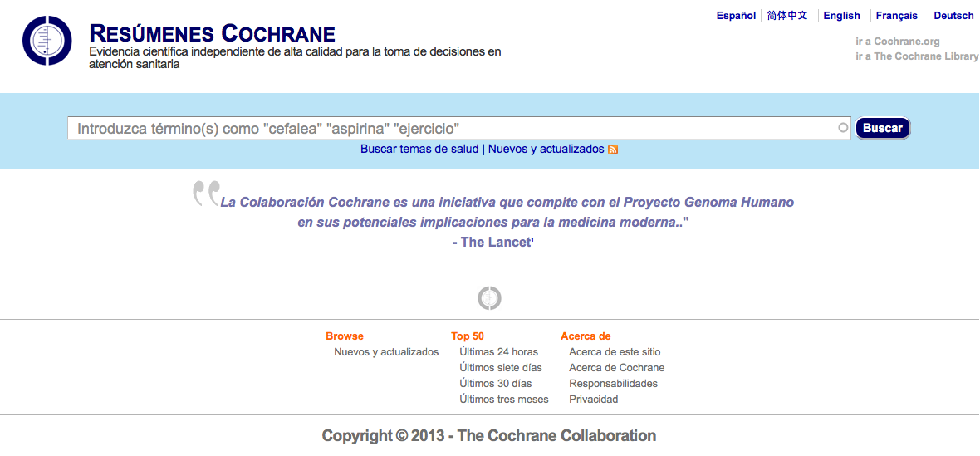
Task: Click the small gray Cochrane logo above the footer
Action: (x=489, y=298)
